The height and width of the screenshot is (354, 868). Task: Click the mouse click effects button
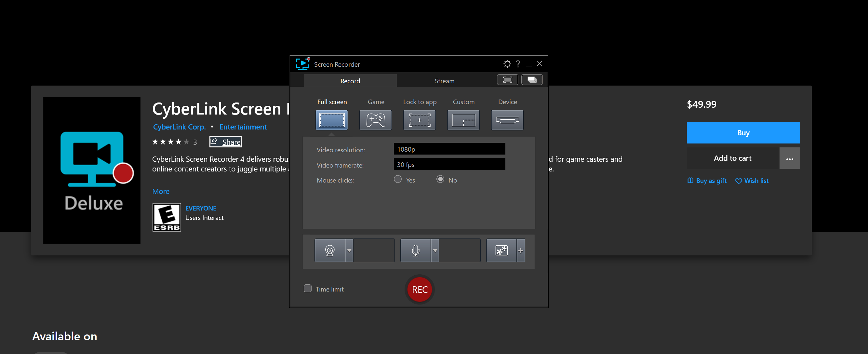point(501,251)
